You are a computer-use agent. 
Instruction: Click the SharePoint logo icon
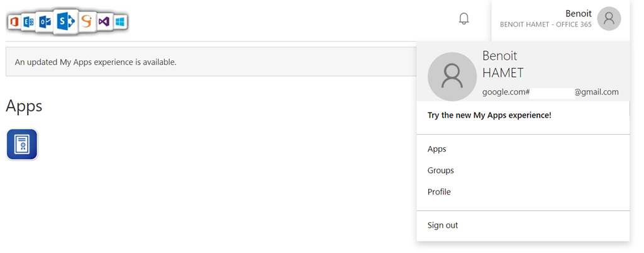click(65, 21)
